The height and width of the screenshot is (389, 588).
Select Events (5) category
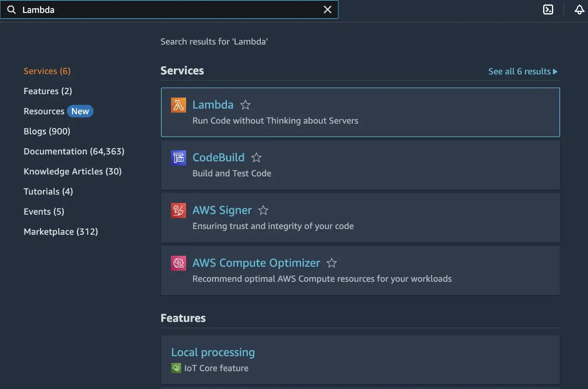tap(44, 212)
